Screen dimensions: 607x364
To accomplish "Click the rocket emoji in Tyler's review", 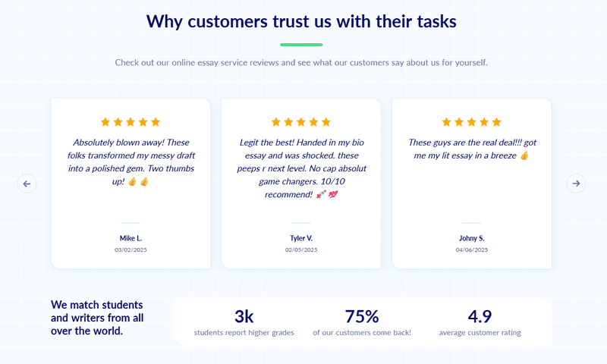I will tap(320, 195).
